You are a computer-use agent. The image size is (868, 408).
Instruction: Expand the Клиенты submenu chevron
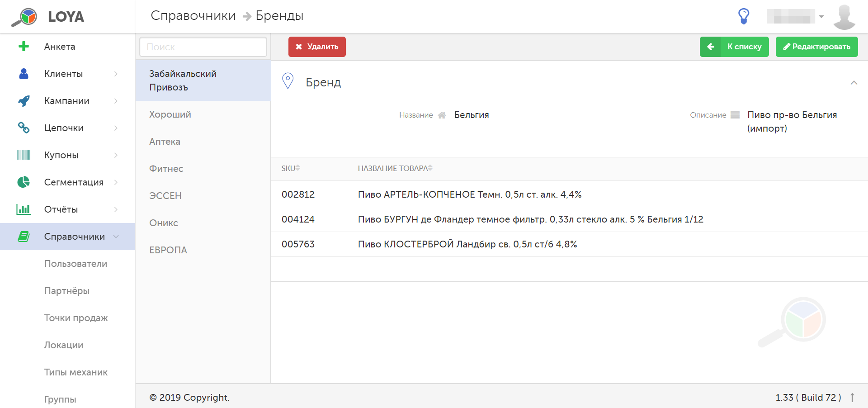tap(116, 74)
